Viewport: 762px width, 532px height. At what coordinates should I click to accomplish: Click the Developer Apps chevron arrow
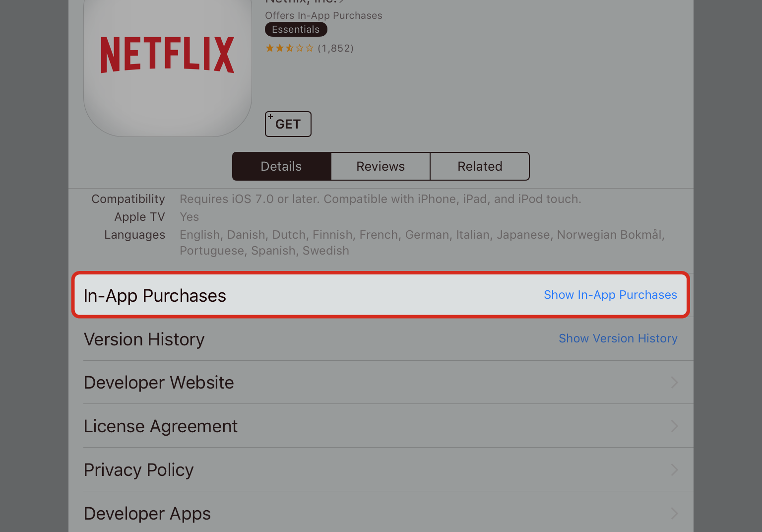[x=674, y=514]
